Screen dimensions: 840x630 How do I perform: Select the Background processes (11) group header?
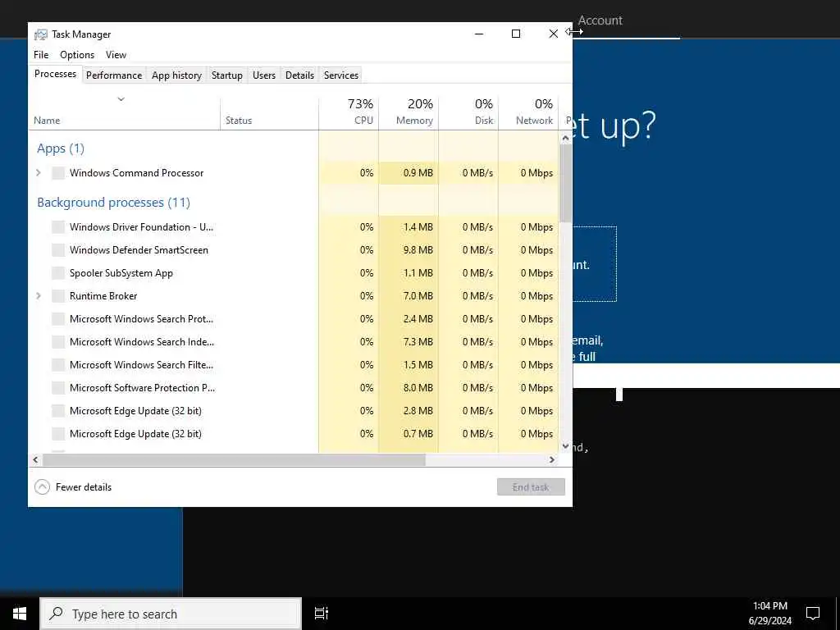(x=113, y=203)
